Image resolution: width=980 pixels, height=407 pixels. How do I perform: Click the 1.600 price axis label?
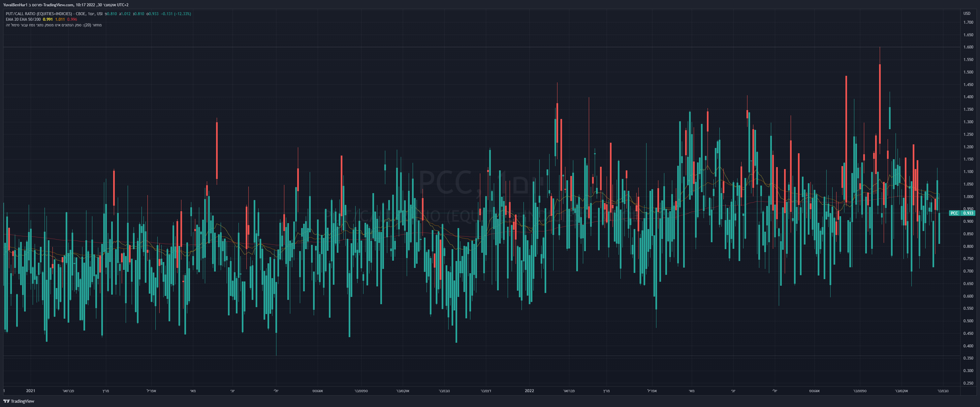[x=968, y=47]
